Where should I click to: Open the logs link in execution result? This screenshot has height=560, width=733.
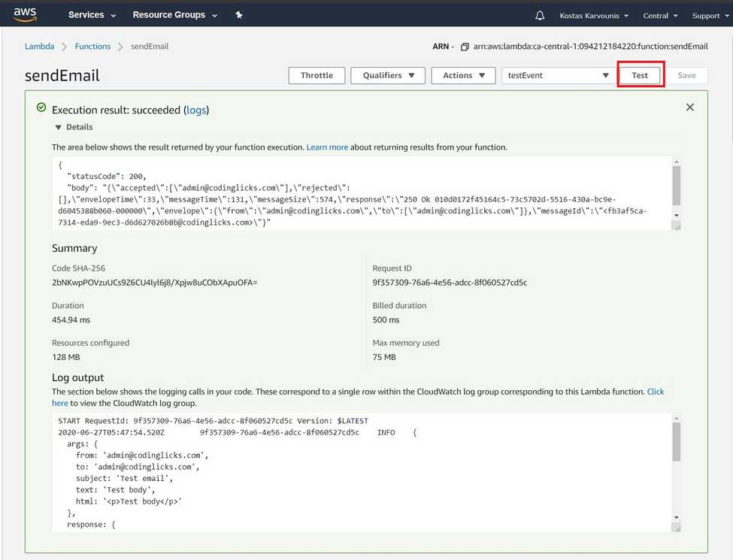tap(196, 110)
